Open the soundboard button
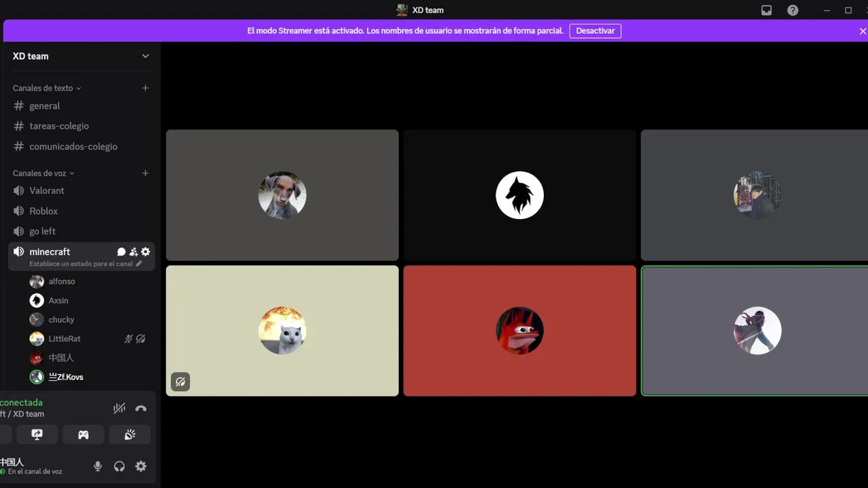This screenshot has height=488, width=868. click(130, 434)
